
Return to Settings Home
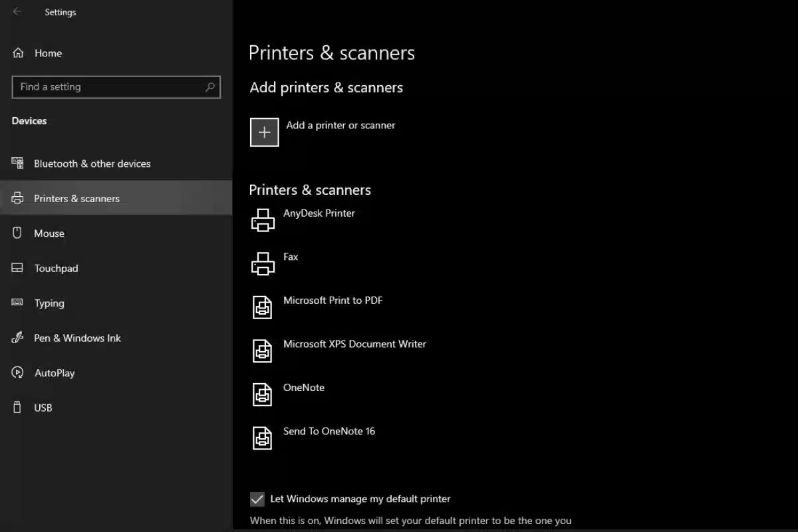point(48,53)
